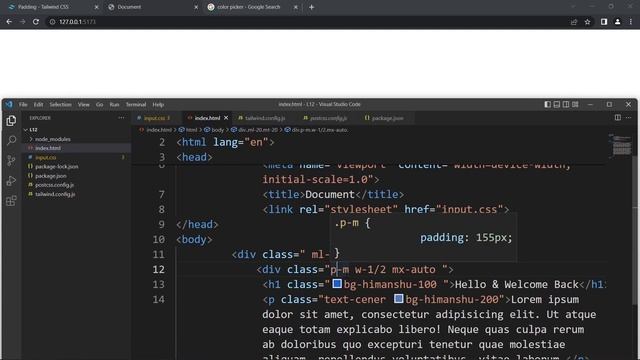
Task: Click div.ml-20.mt-20 breadcrumb segment
Action: (x=258, y=130)
